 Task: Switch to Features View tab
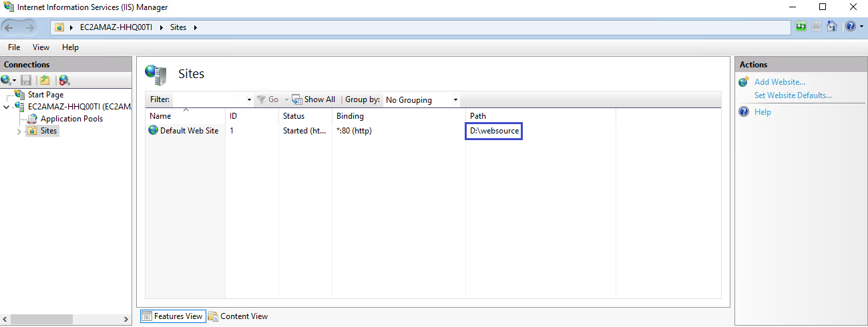click(172, 316)
